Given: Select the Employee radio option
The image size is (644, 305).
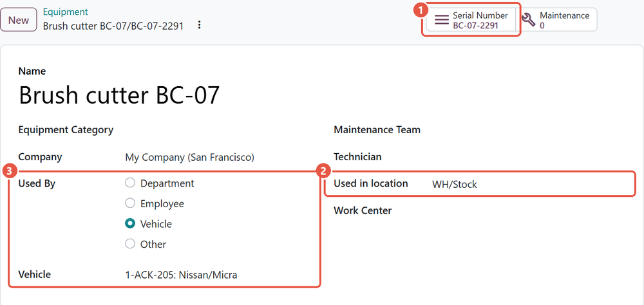Looking at the screenshot, I should click(x=130, y=203).
